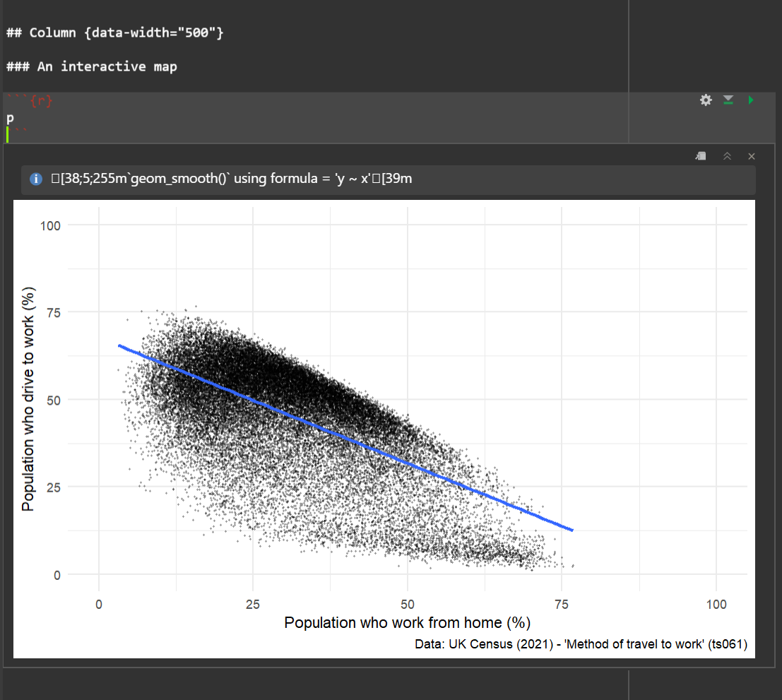The width and height of the screenshot is (782, 700).
Task: Click the 100 label on the x-axis
Action: 716,604
